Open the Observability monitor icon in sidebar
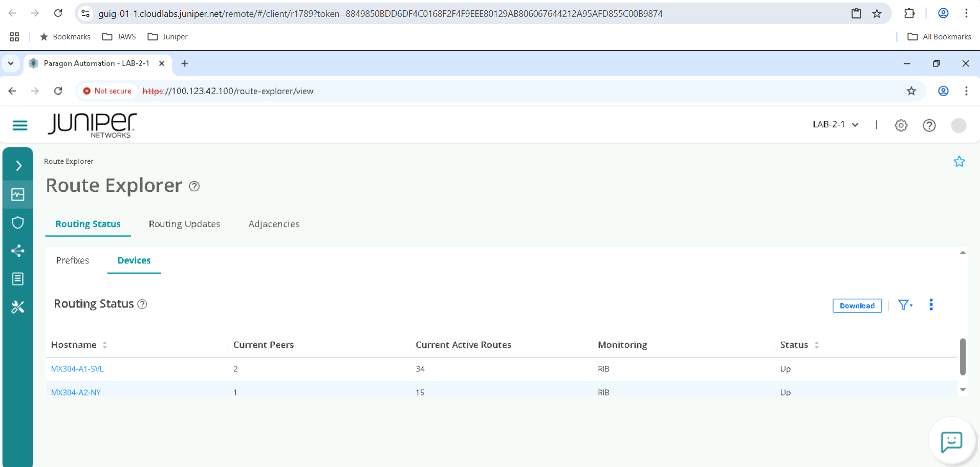 click(x=18, y=194)
